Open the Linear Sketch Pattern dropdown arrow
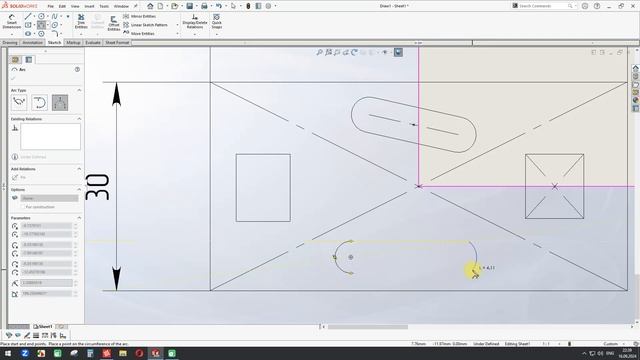 point(177,25)
